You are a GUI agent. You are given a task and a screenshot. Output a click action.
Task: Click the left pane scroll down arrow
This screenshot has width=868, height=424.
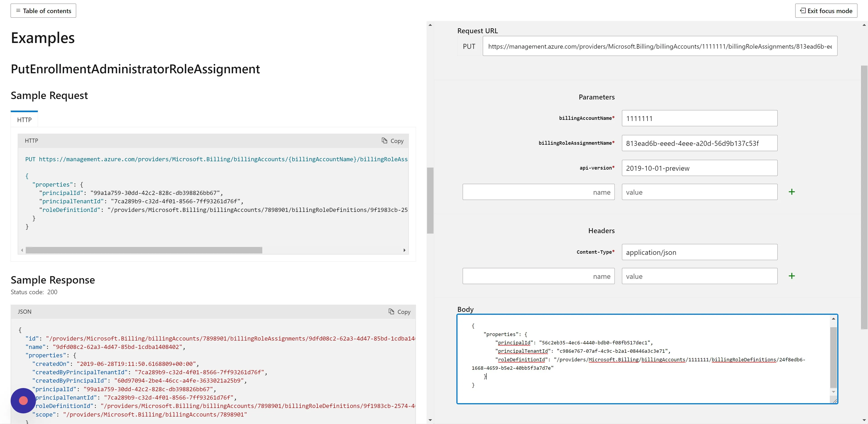tap(430, 420)
